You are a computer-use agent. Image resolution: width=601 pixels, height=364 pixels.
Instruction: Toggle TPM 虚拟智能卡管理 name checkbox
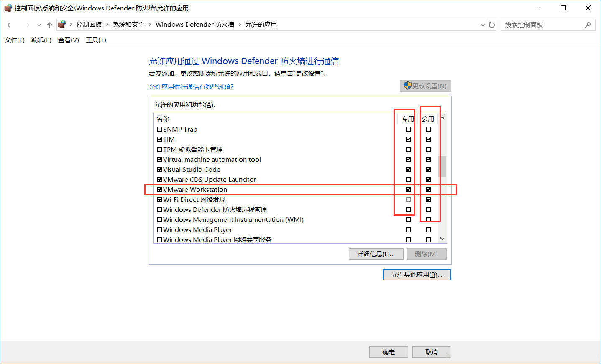click(x=159, y=150)
